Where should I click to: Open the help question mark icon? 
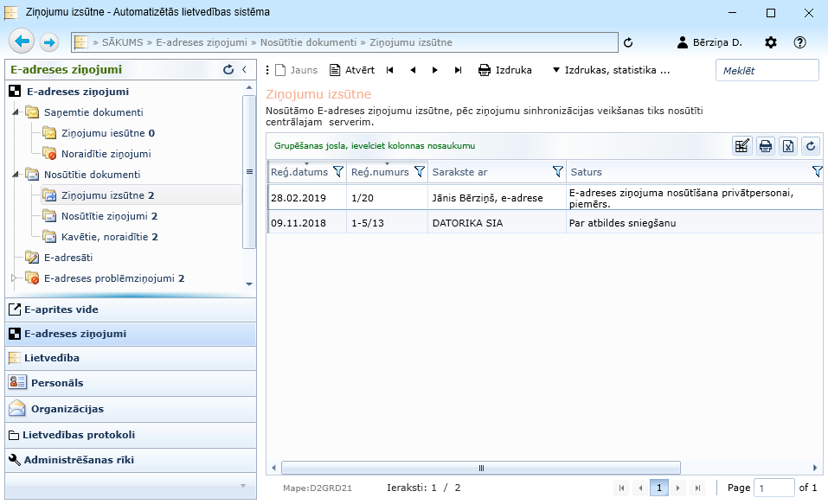(799, 42)
